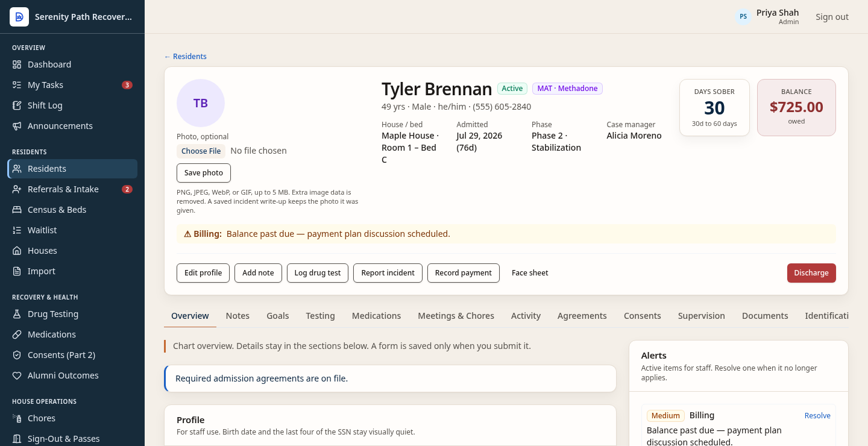
Task: Resolve the Billing alert
Action: tap(817, 416)
